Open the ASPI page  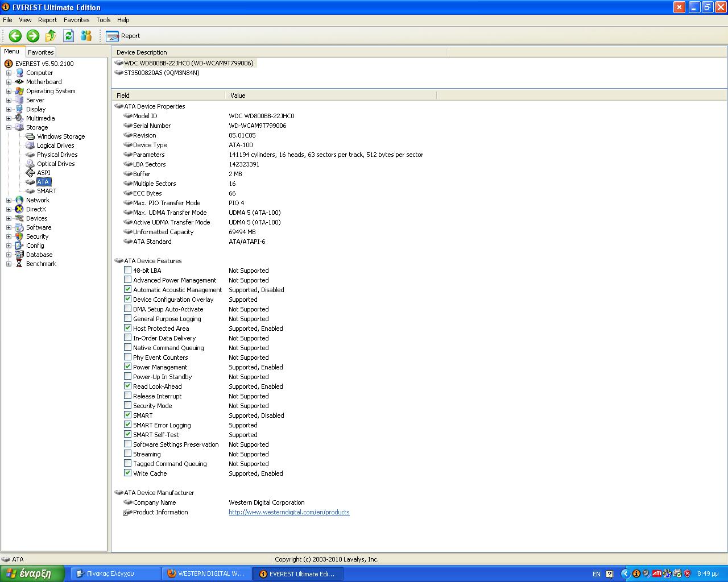click(x=44, y=173)
